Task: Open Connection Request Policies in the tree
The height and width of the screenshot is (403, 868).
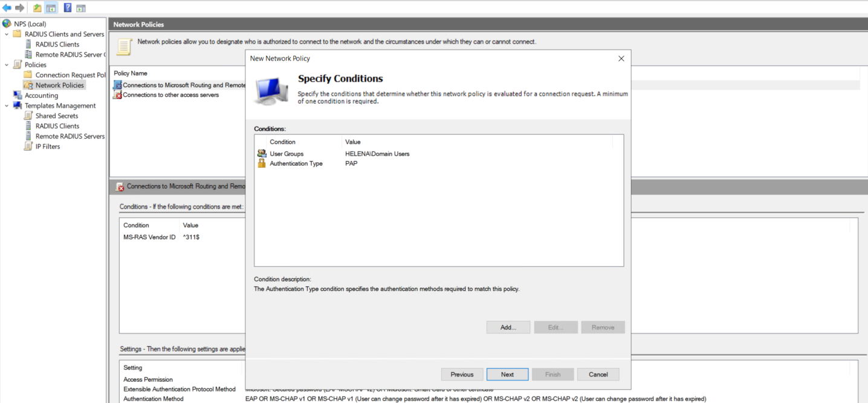Action: pos(70,75)
